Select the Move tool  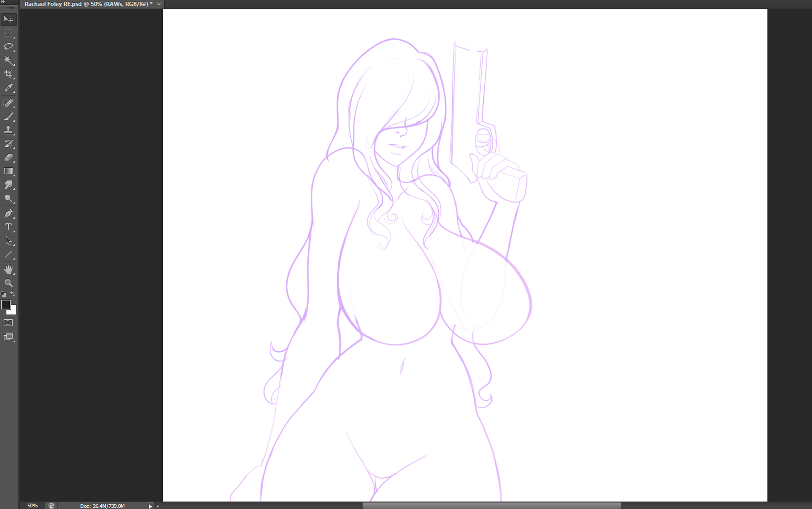pos(9,19)
